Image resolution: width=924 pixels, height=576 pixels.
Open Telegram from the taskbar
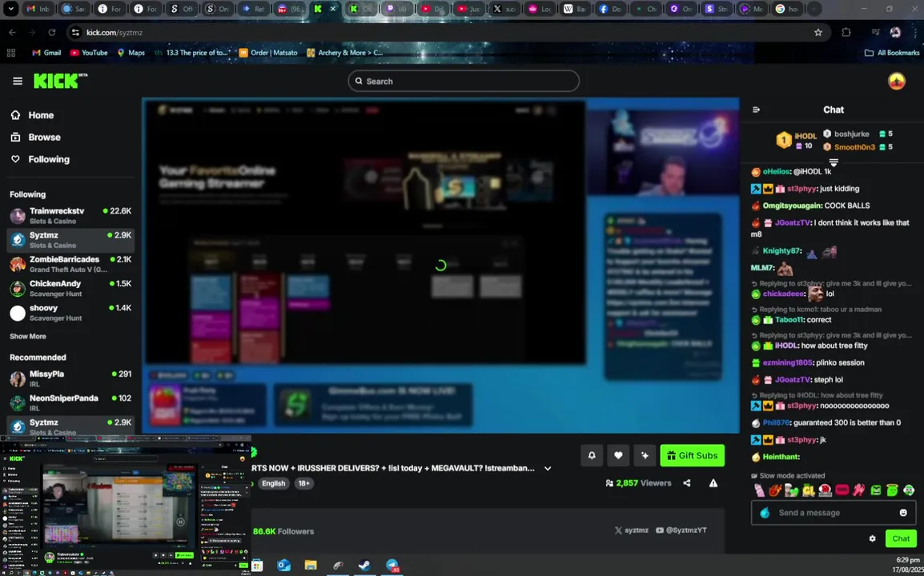pyautogui.click(x=392, y=566)
